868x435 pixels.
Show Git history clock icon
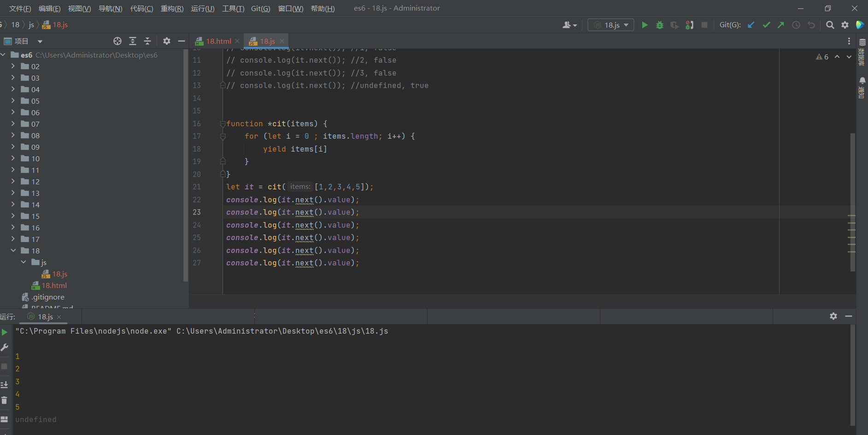[796, 25]
